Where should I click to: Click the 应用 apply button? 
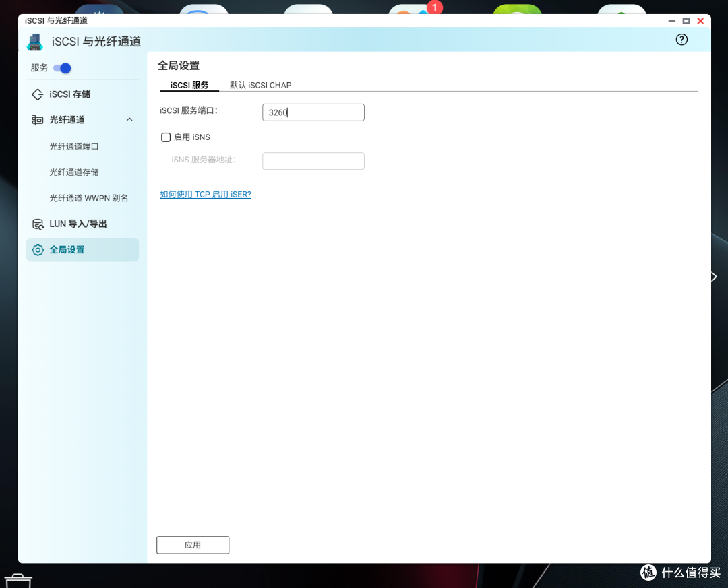pos(193,545)
